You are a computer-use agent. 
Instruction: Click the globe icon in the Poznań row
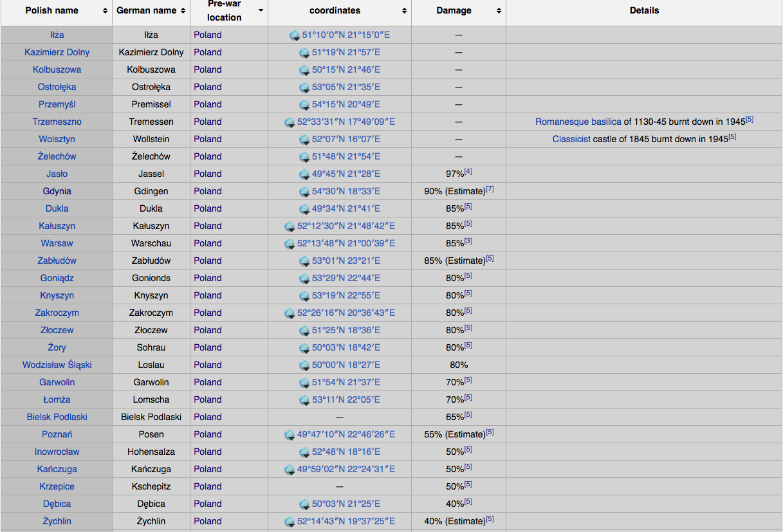[x=290, y=435]
